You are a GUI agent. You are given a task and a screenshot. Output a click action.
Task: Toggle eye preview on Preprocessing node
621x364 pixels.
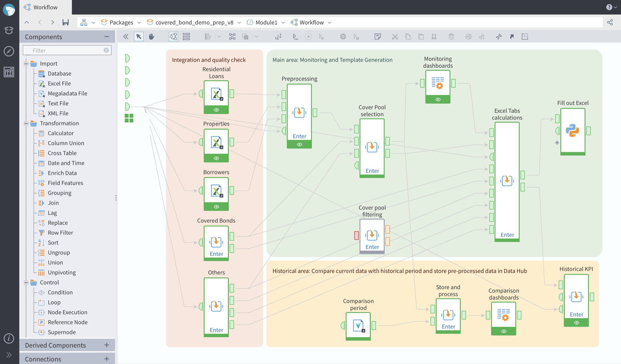tap(299, 144)
